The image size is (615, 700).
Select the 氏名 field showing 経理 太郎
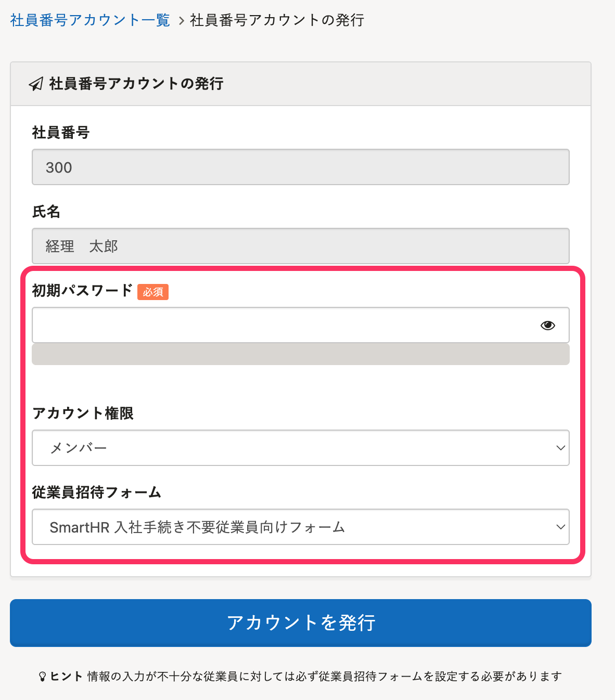pyautogui.click(x=301, y=246)
